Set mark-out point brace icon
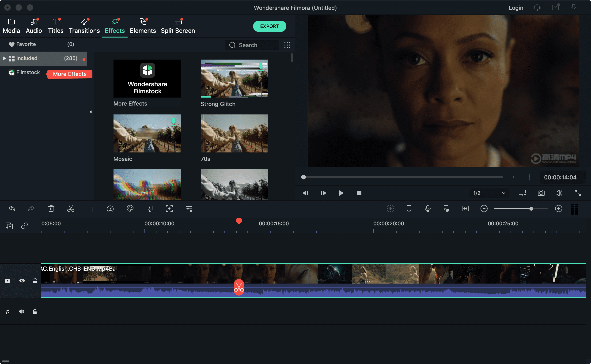591x364 pixels. coord(529,177)
